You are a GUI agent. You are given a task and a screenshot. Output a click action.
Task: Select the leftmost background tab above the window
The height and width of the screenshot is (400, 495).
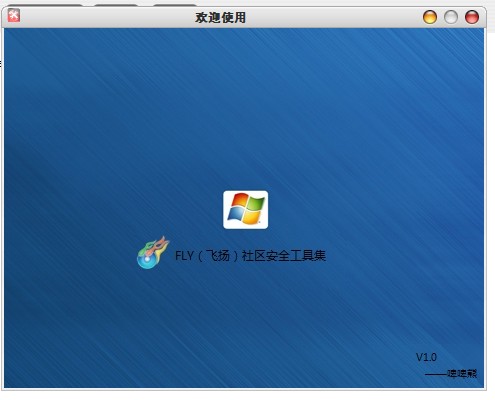click(45, 5)
